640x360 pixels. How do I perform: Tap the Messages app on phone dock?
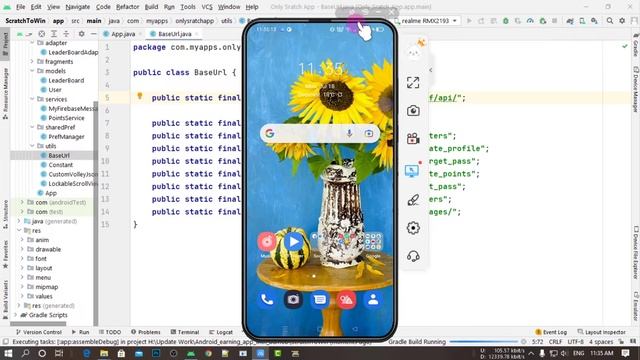(320, 300)
